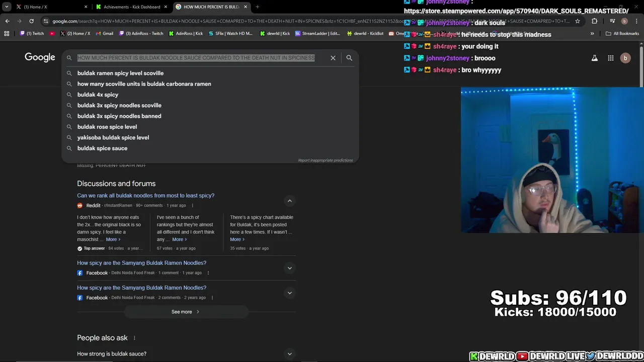The image size is (644, 362).
Task: Close the Home / X tab
Action: click(86, 7)
